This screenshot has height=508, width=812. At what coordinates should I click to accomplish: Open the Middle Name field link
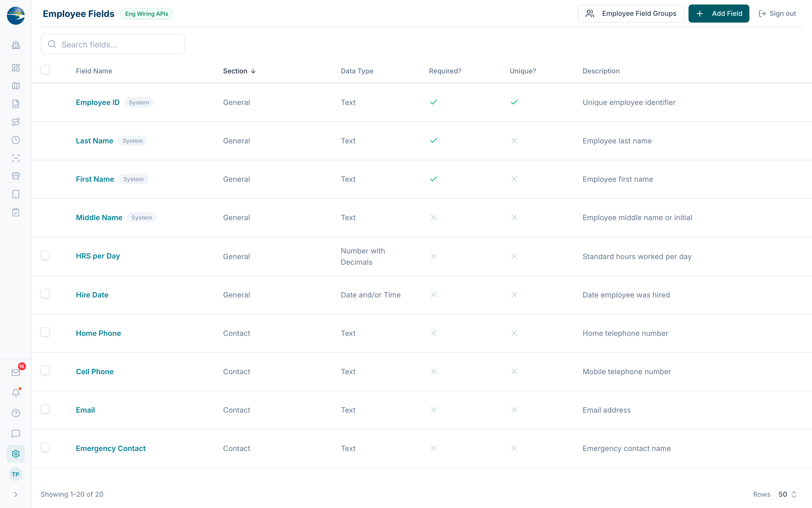tap(99, 217)
